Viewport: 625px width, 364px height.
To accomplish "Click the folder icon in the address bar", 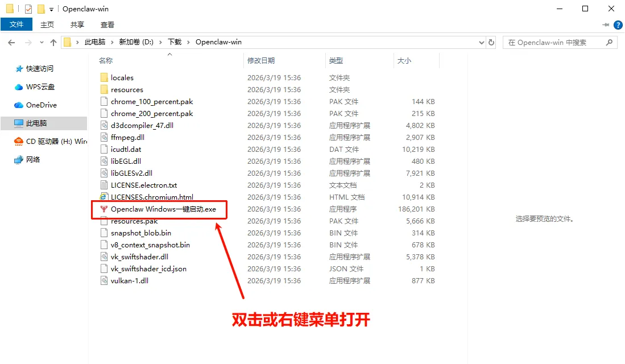I will pos(67,42).
